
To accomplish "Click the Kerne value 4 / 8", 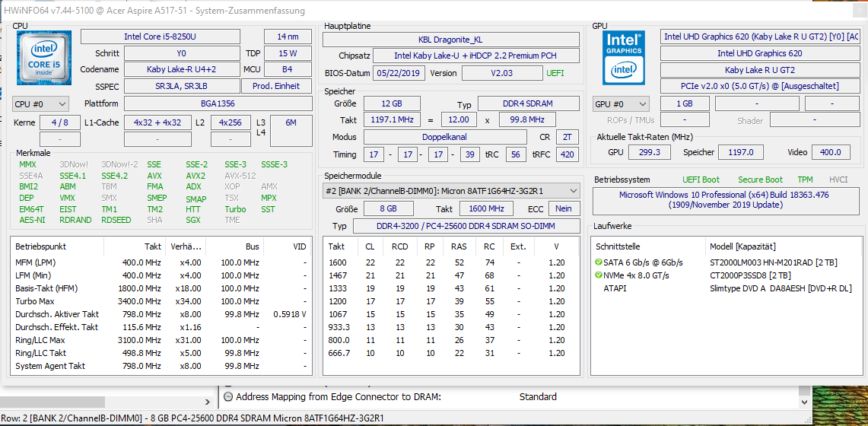I will click(x=60, y=122).
